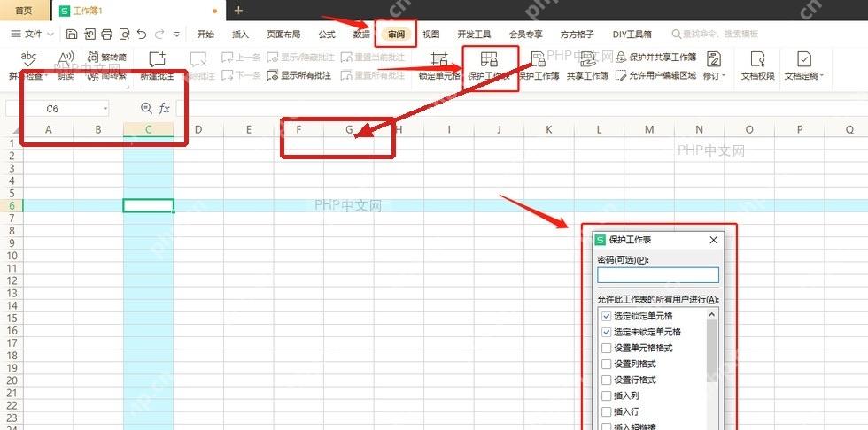Check 设置列格式 checkbox
The height and width of the screenshot is (430, 868).
click(x=606, y=365)
